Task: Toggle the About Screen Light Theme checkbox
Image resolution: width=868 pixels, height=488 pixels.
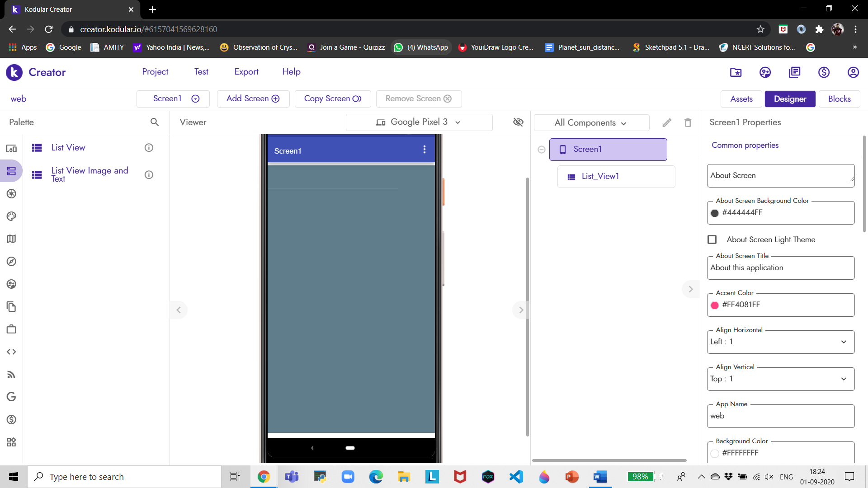Action: (x=712, y=239)
